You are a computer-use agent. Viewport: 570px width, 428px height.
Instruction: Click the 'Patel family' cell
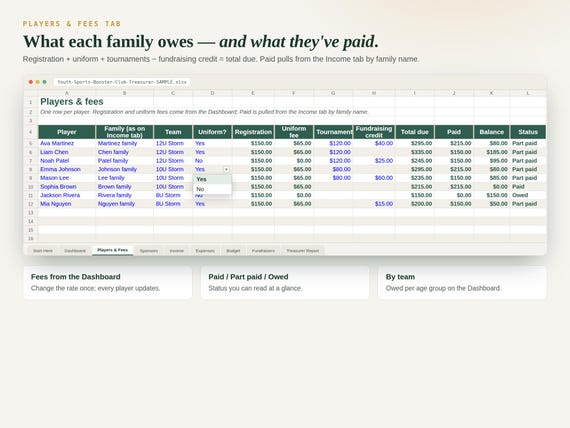[x=124, y=161]
